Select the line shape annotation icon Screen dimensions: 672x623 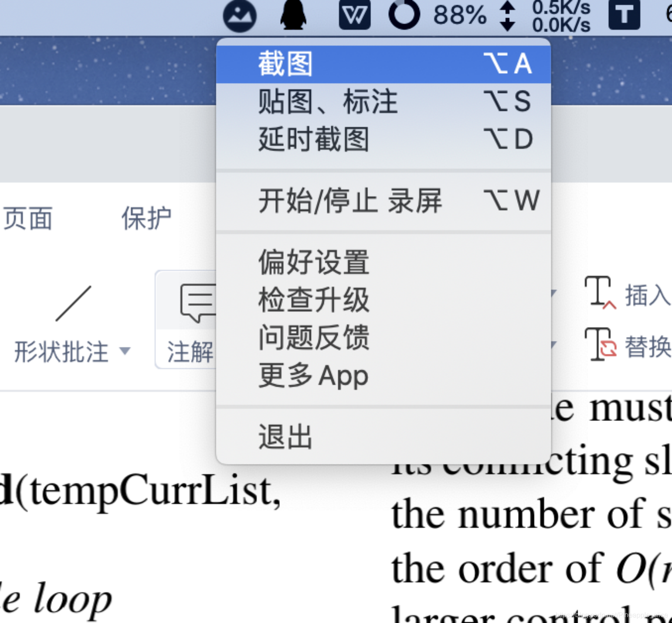tap(73, 303)
